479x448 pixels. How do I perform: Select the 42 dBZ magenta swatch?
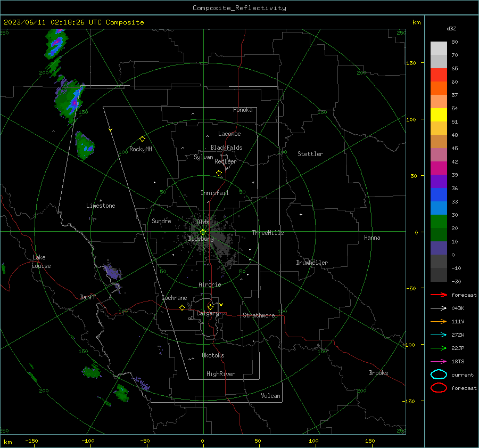pos(439,168)
